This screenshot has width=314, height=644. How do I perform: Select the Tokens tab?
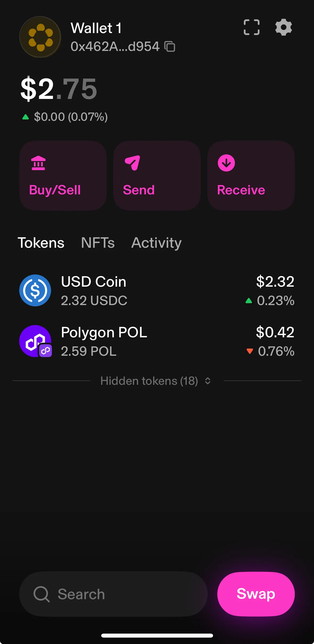(41, 243)
